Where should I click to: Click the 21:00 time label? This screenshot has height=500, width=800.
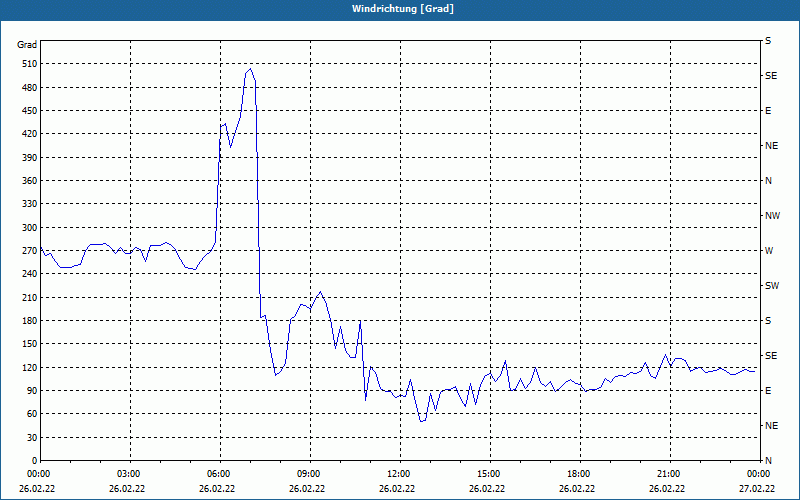point(669,473)
